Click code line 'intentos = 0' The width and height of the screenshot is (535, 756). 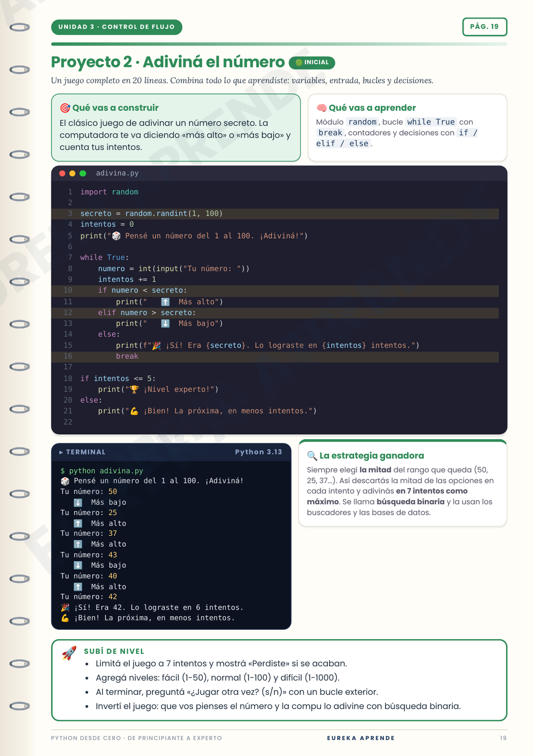107,225
